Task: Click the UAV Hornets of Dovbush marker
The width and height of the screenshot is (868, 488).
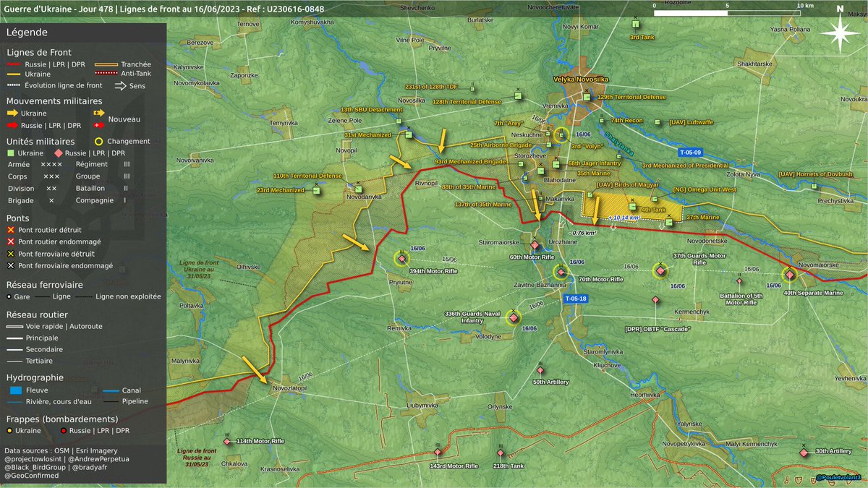Action: [x=815, y=185]
